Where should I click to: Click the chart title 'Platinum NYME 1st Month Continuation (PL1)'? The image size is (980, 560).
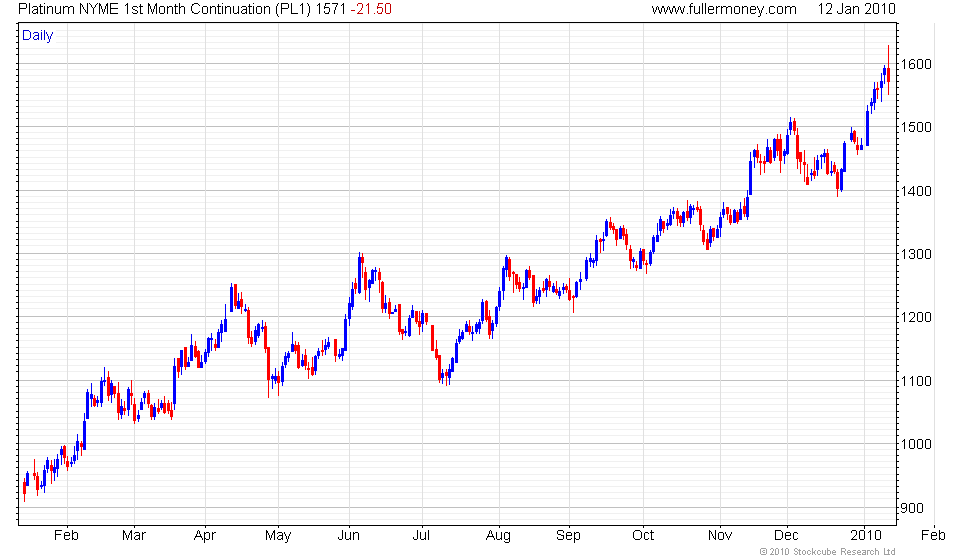(164, 9)
